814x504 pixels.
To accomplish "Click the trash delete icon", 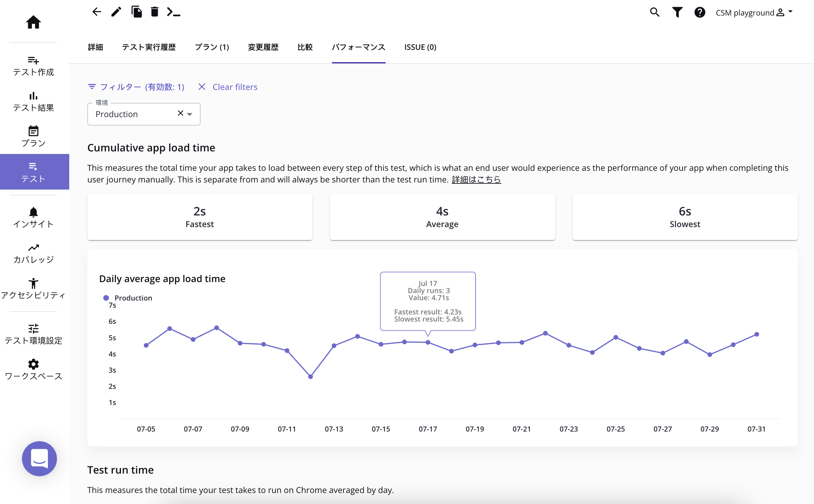I will 154,12.
